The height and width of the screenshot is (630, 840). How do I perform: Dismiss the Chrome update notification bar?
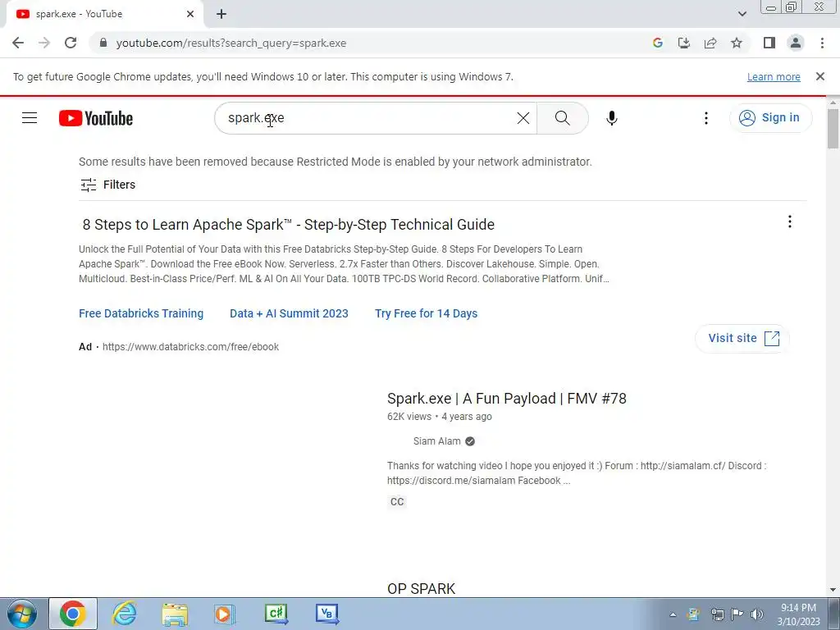(820, 76)
